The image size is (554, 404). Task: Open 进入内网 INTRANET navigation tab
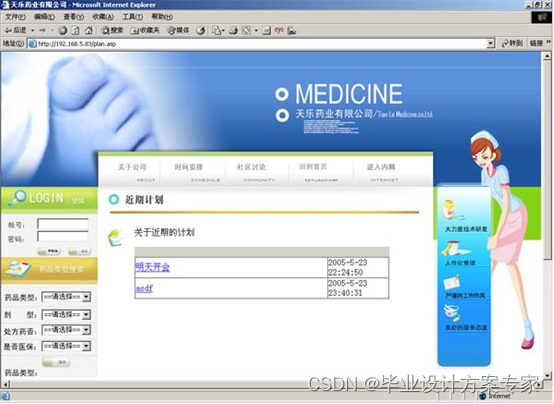click(382, 172)
